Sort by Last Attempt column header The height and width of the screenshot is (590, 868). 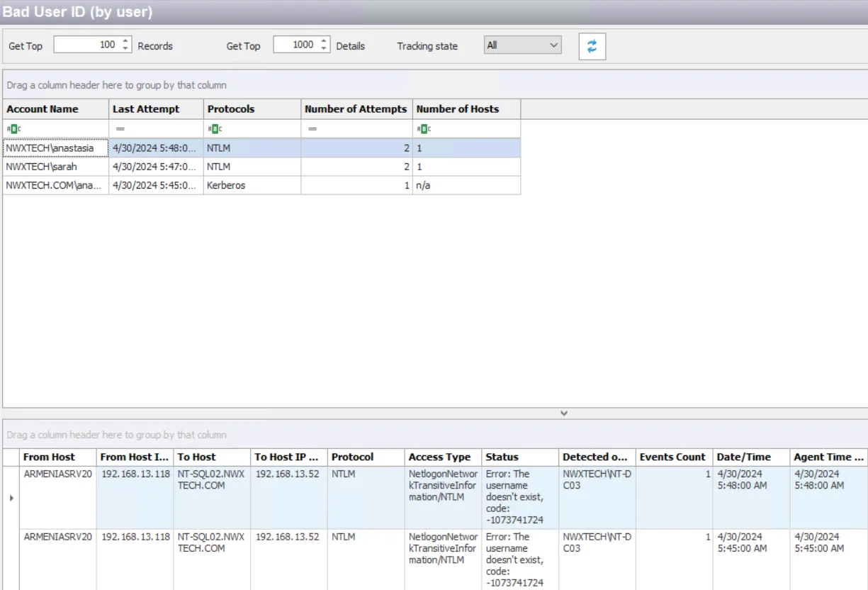tap(157, 109)
